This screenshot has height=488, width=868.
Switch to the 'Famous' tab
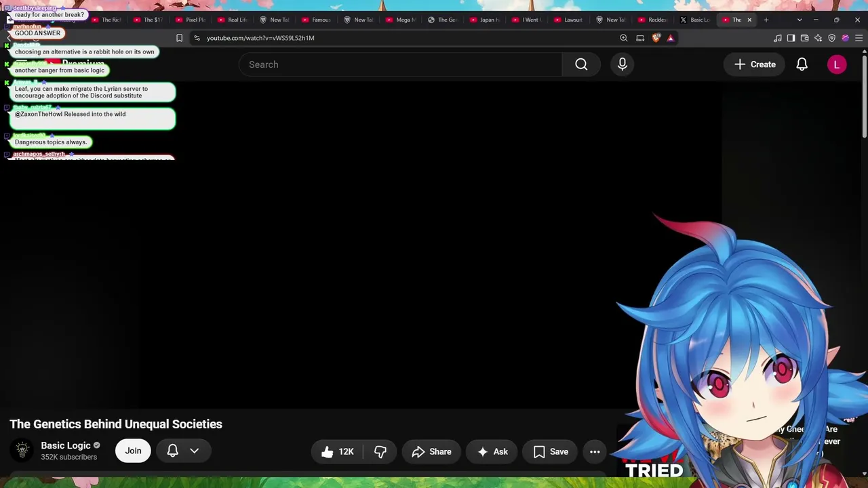pos(315,20)
